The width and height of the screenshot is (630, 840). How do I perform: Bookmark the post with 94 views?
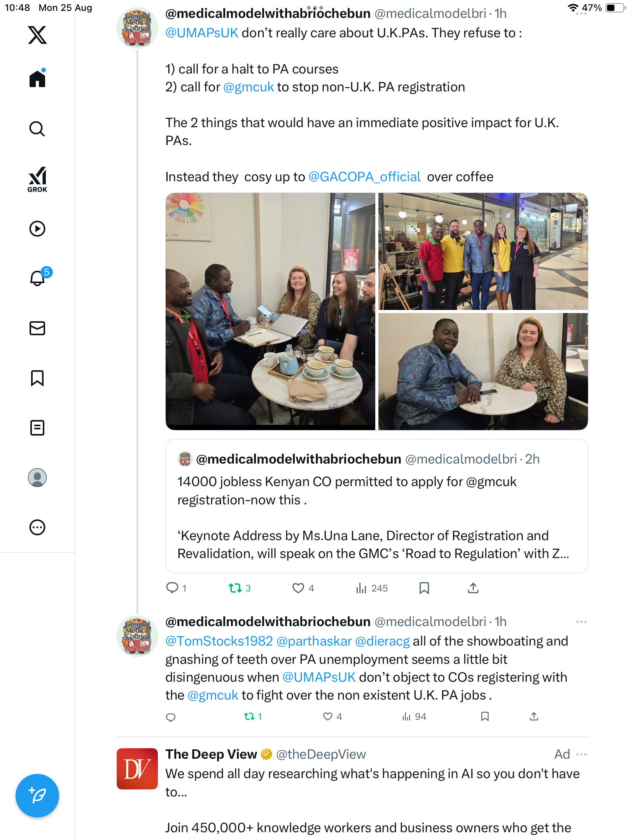(x=485, y=716)
